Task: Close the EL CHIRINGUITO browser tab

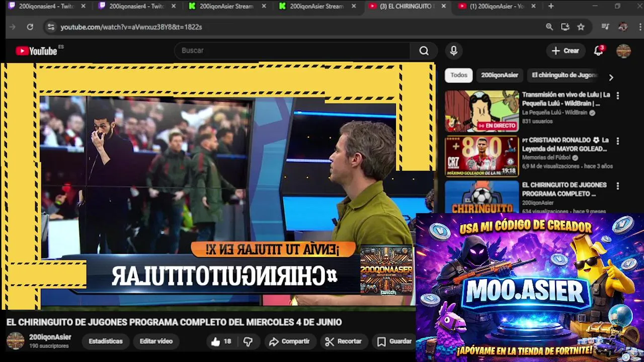Action: [x=444, y=6]
